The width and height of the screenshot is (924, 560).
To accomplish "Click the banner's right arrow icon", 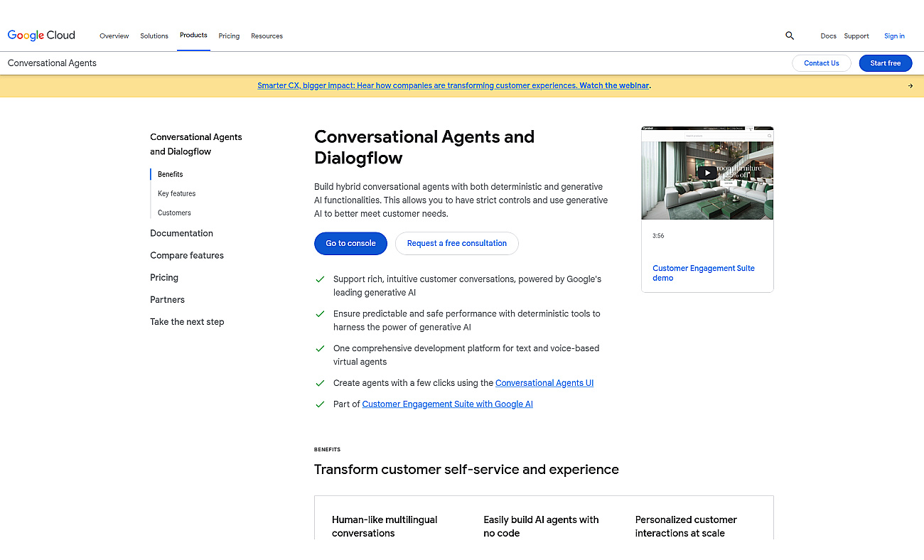I will coord(910,86).
